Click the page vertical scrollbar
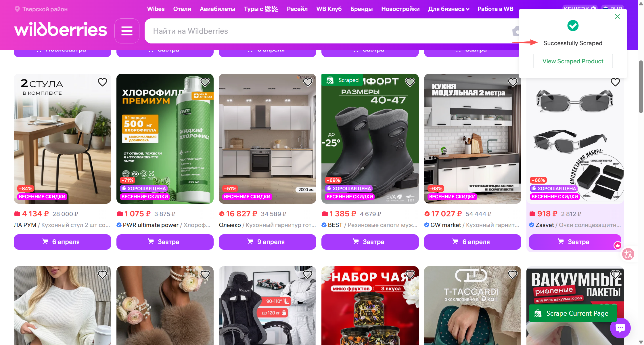This screenshot has width=644, height=345. tap(641, 86)
